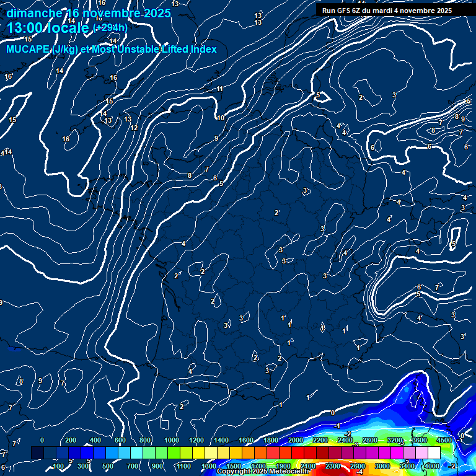Image resolution: width=476 pixels, height=476 pixels.
Task: Click the '4500' legend scale label
Action: click(x=444, y=440)
